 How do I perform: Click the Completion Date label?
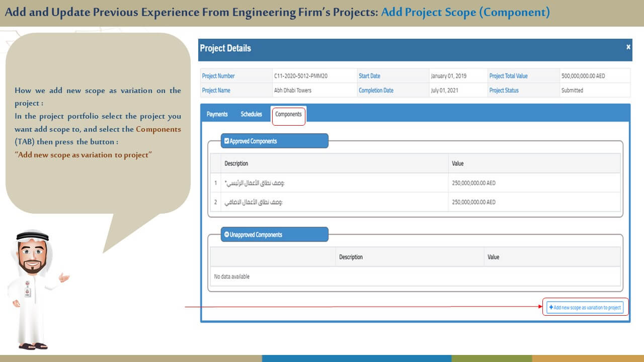[x=376, y=90]
